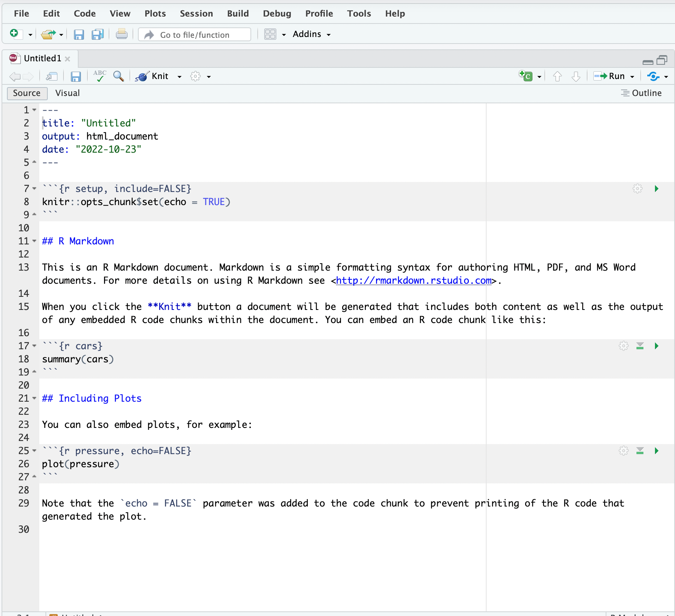Image resolution: width=675 pixels, height=616 pixels.
Task: Click the Knit button
Action: [x=152, y=76]
